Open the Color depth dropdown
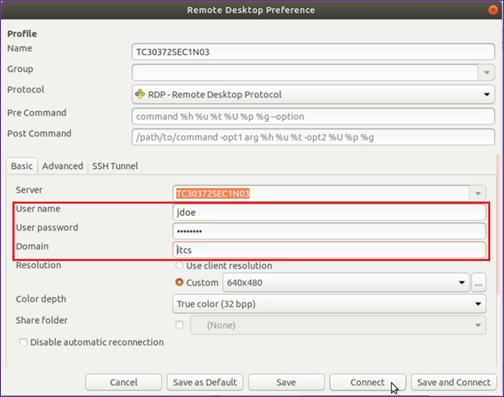The width and height of the screenshot is (504, 397). 329,304
